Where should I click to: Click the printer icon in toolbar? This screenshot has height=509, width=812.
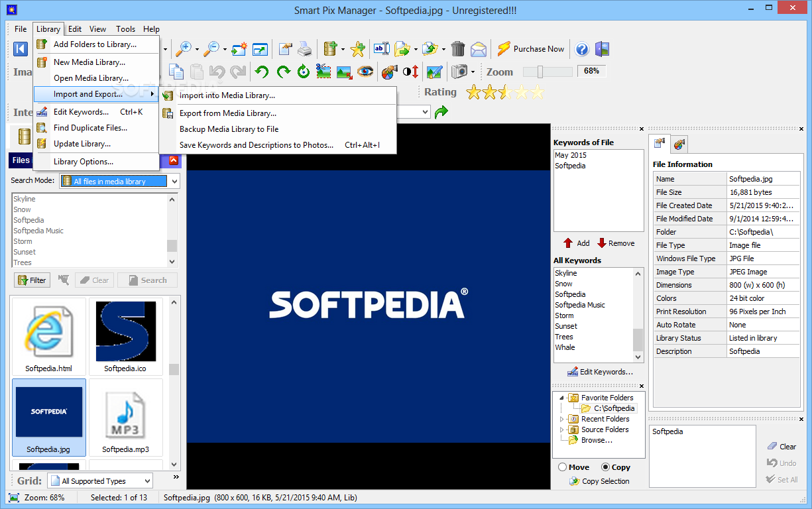click(x=304, y=48)
